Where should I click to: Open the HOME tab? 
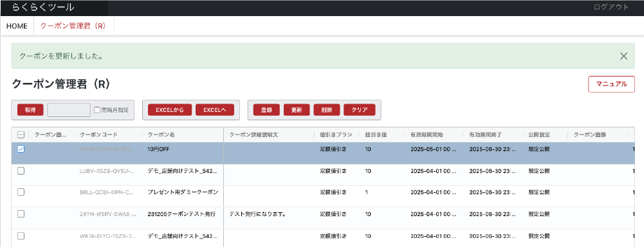point(17,26)
